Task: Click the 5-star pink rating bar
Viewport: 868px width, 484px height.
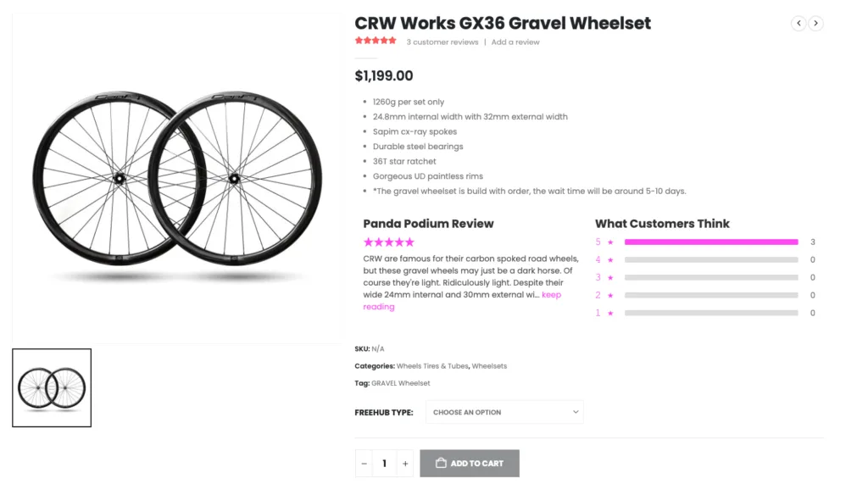Action: click(x=711, y=242)
